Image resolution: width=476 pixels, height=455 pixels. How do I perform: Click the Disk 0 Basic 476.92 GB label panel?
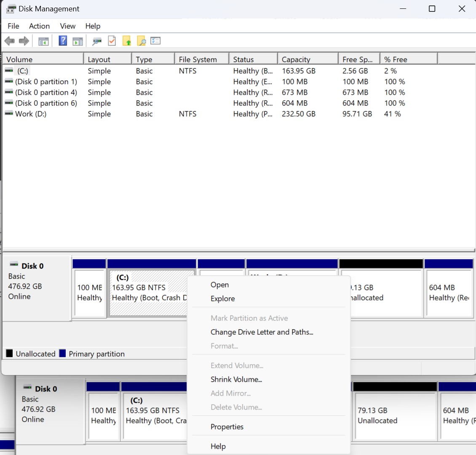point(37,288)
